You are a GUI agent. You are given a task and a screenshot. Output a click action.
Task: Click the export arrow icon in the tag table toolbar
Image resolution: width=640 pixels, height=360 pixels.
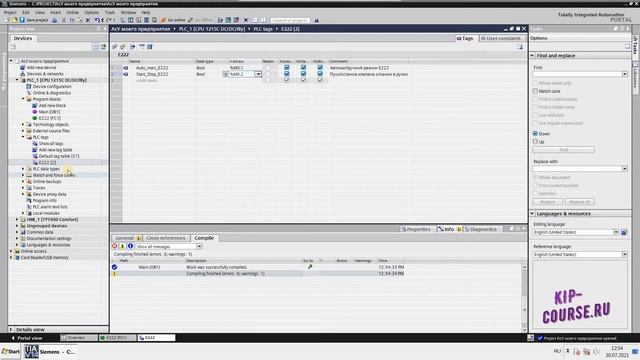tap(133, 47)
